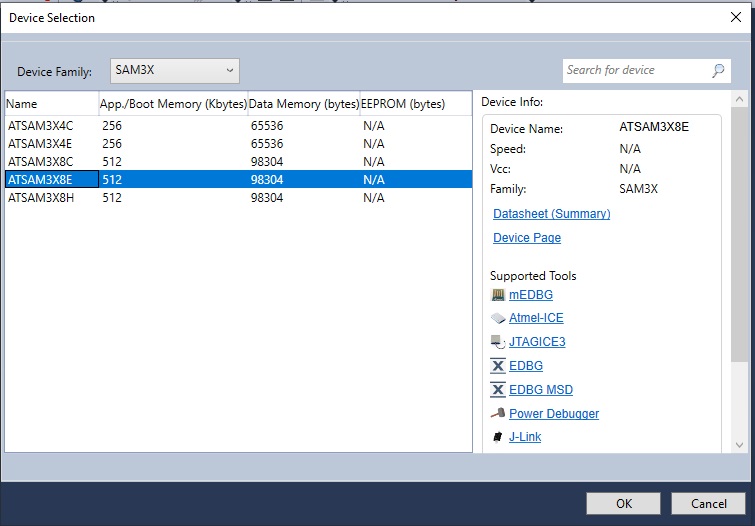The image size is (755, 526).
Task: Open the Device Page link
Action: click(x=527, y=238)
